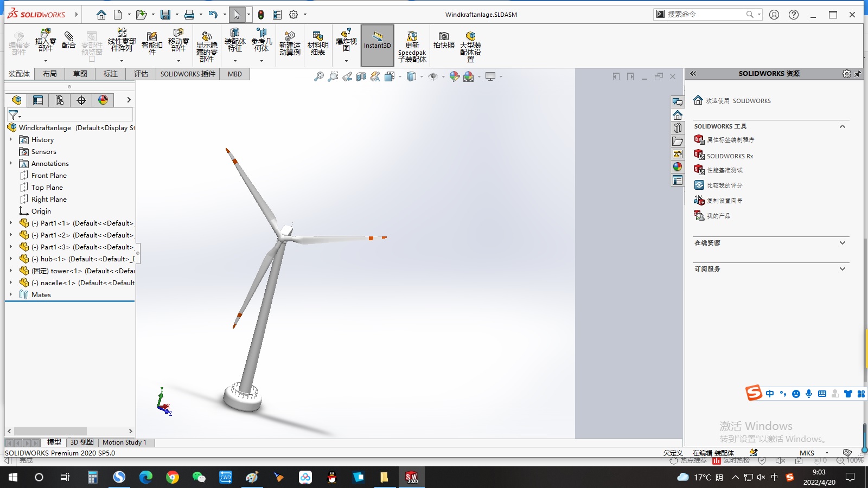Open the Appearances task pane icon
This screenshot has height=488, width=868.
(x=678, y=167)
